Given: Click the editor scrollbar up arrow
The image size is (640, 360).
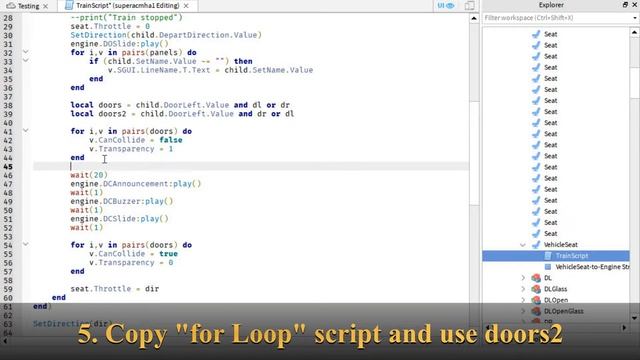Looking at the screenshot, I should tap(474, 18).
